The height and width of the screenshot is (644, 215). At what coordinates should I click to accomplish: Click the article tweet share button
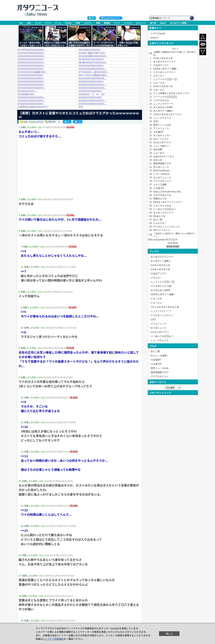(77, 122)
